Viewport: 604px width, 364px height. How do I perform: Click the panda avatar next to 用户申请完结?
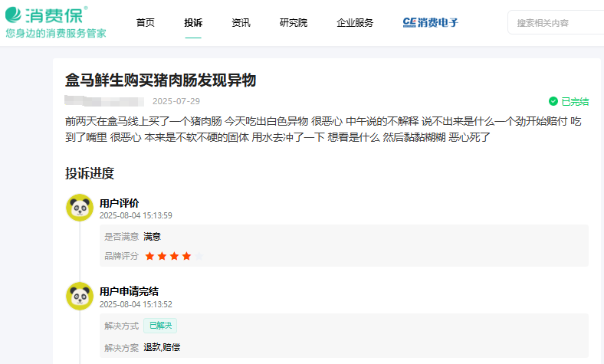(80, 297)
